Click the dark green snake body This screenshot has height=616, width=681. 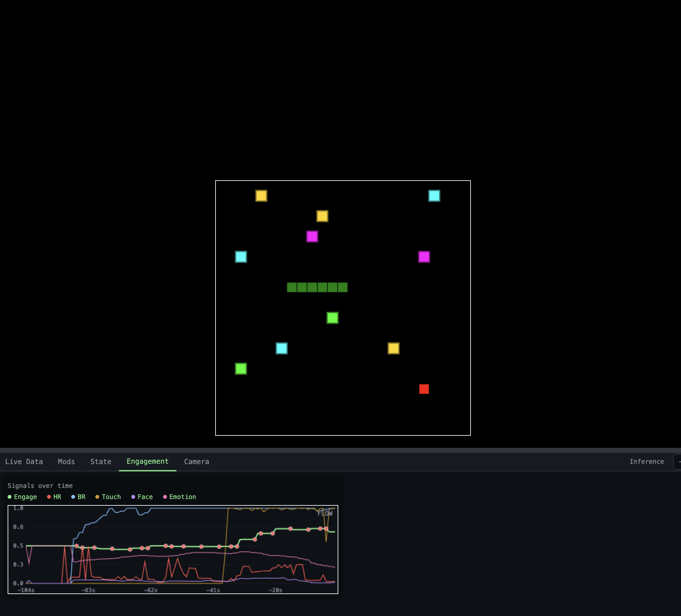coord(317,287)
